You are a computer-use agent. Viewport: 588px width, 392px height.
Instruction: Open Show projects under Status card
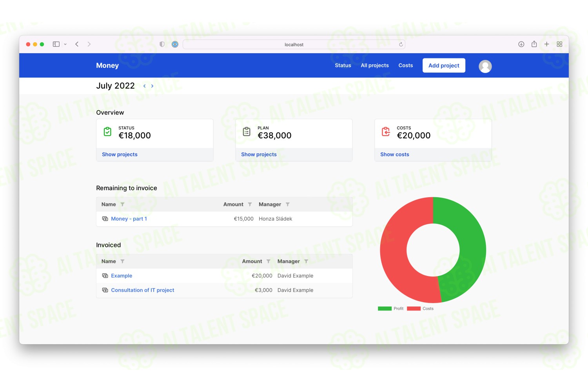[120, 154]
